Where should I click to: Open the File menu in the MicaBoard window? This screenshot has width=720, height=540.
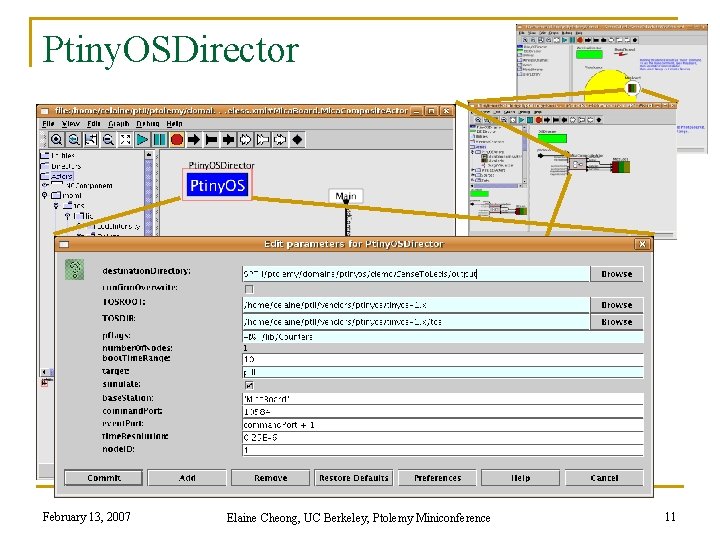pos(48,124)
